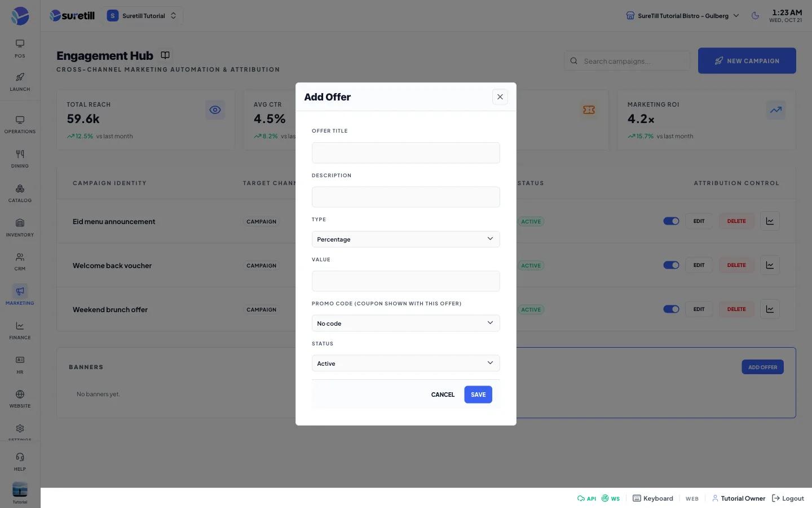Click the Marketing ROI trend icon
This screenshot has height=508, width=812.
coord(776,110)
